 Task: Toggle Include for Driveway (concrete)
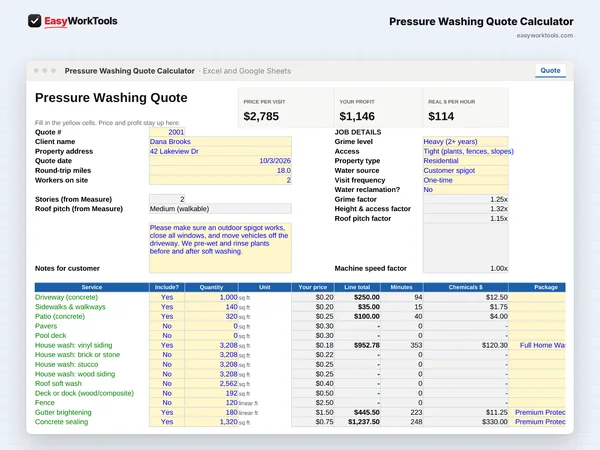[167, 297]
